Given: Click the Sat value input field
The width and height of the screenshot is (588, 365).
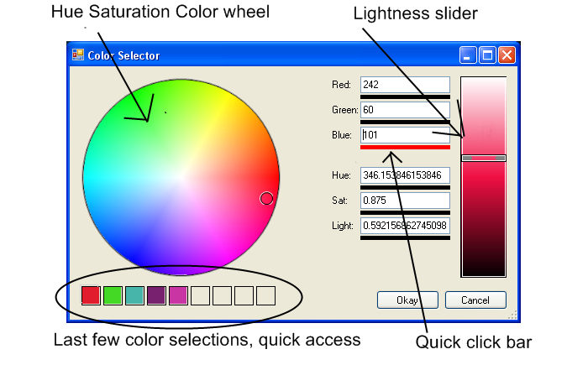Looking at the screenshot, I should click(x=405, y=201).
